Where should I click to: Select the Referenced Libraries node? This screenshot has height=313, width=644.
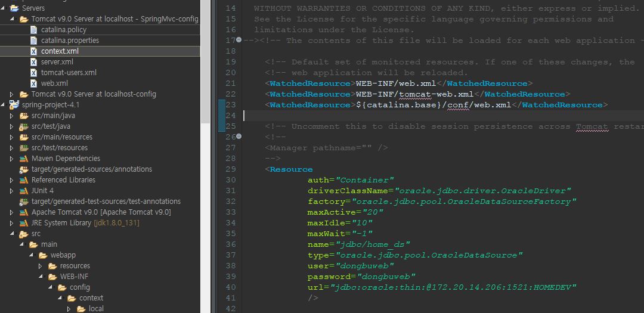click(x=63, y=180)
